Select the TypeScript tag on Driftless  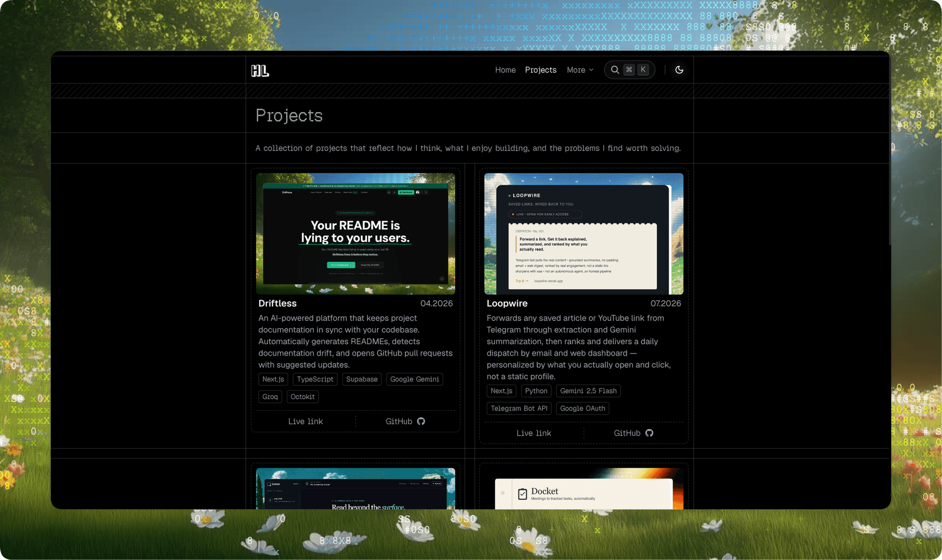[x=315, y=380]
